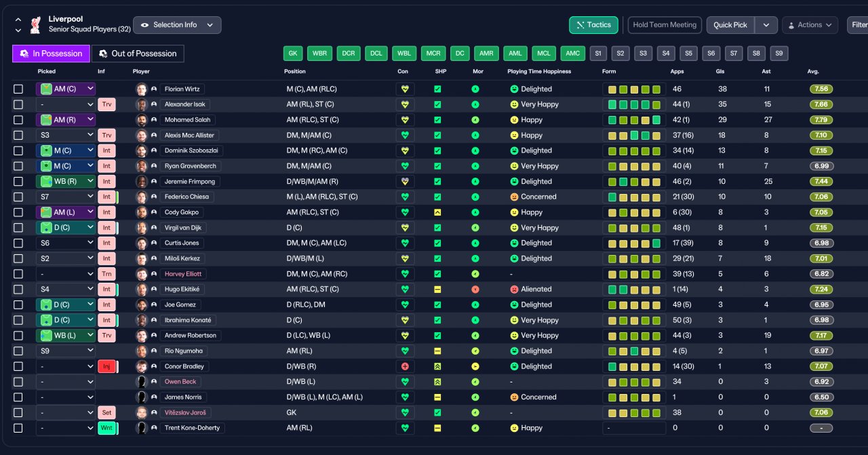Viewport: 868px width, 455px height.
Task: Click Hold Team Meeting button
Action: click(x=665, y=25)
